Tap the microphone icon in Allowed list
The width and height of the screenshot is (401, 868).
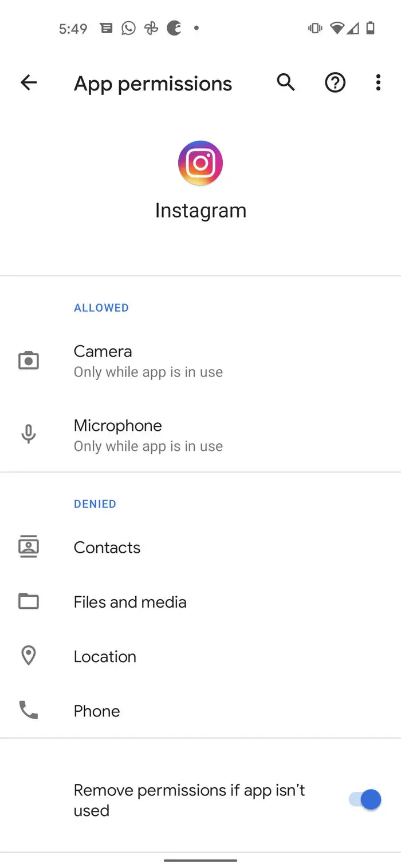coord(29,435)
